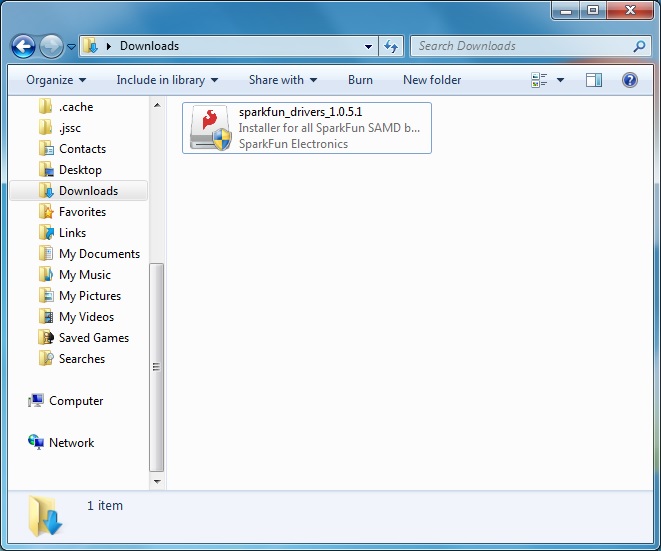The image size is (661, 551).
Task: Select the sparkfun_drivers_1.0.5.1 file name
Action: coord(300,112)
